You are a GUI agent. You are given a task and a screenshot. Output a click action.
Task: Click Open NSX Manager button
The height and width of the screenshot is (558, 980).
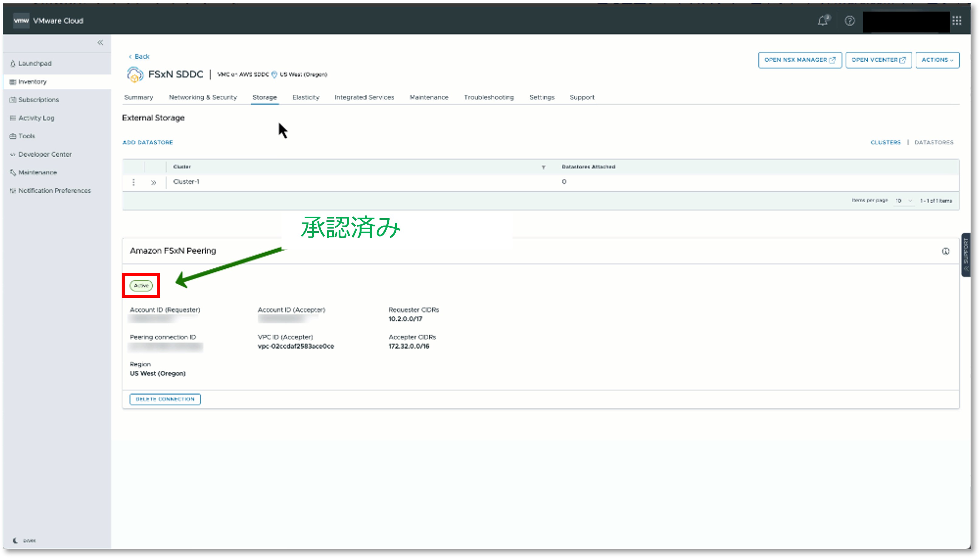coord(799,60)
